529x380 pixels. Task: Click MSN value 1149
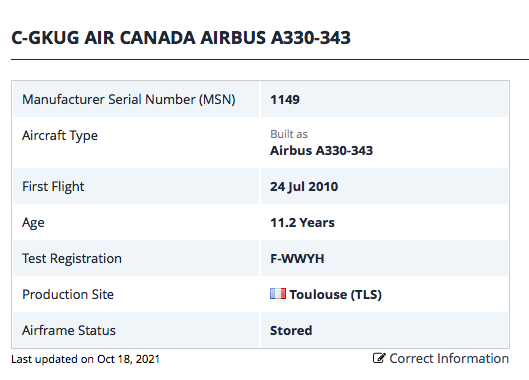pyautogui.click(x=285, y=100)
